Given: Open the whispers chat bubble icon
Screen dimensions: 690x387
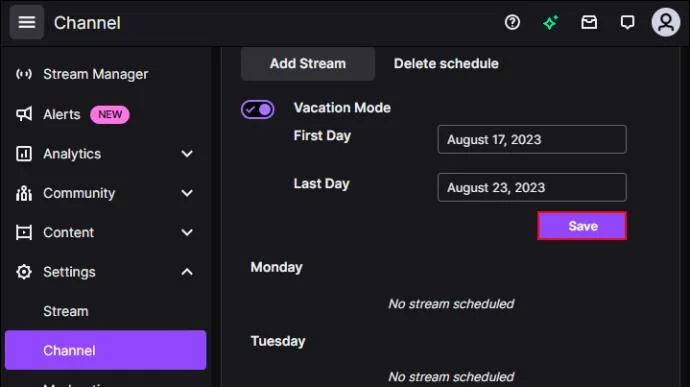Looking at the screenshot, I should (627, 22).
